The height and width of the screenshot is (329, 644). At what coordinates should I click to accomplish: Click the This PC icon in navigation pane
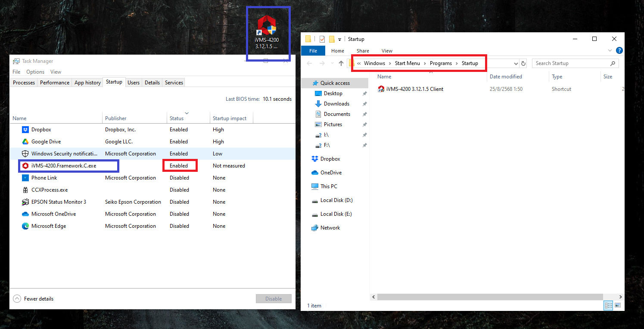[314, 186]
